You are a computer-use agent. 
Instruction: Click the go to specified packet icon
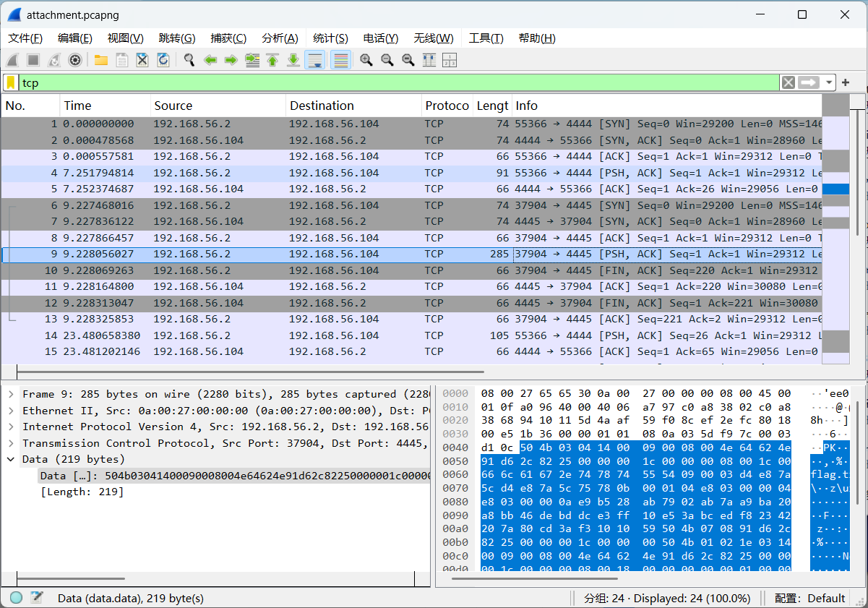(x=252, y=60)
